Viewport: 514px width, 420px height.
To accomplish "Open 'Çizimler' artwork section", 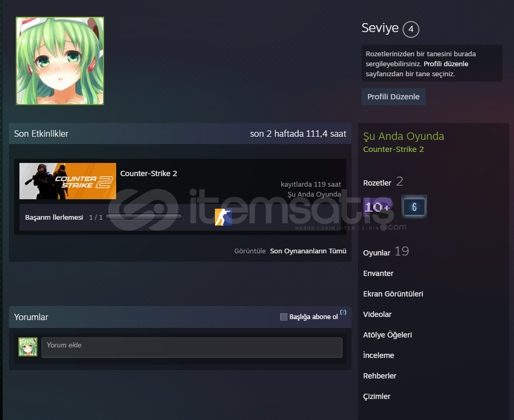I will click(377, 396).
